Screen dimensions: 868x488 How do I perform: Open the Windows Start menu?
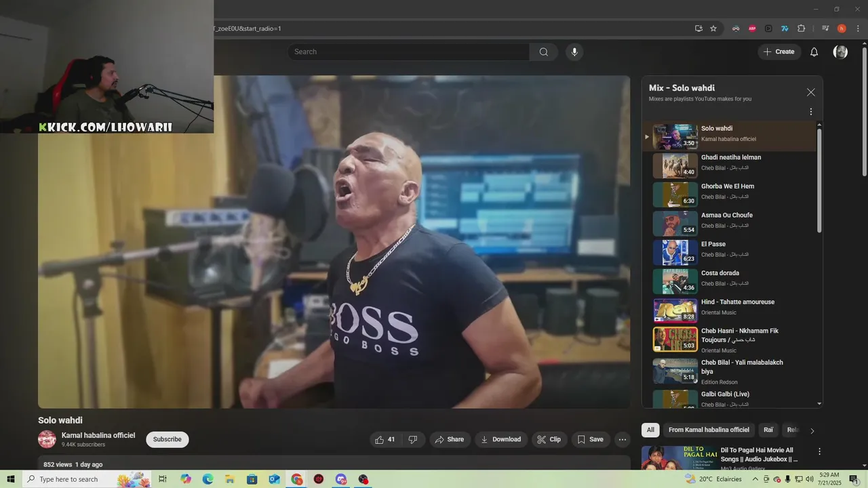coord(10,479)
